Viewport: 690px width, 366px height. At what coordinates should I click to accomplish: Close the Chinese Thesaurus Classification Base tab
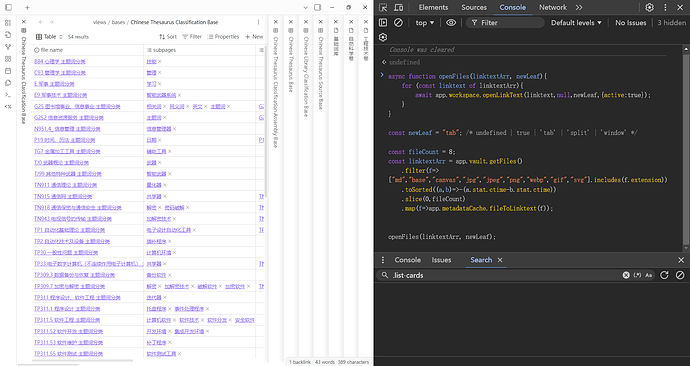pos(24,22)
